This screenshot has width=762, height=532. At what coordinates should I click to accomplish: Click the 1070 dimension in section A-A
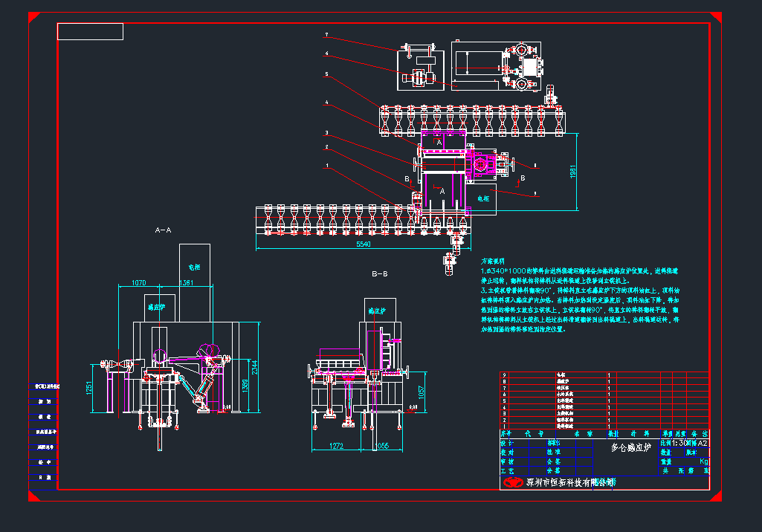click(138, 282)
